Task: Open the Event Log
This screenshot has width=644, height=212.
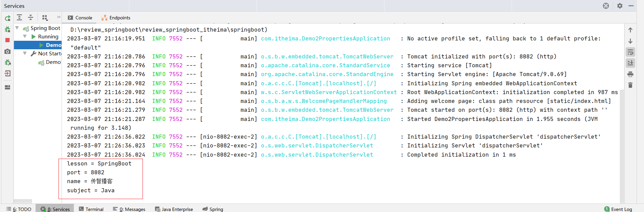Action: click(x=618, y=209)
